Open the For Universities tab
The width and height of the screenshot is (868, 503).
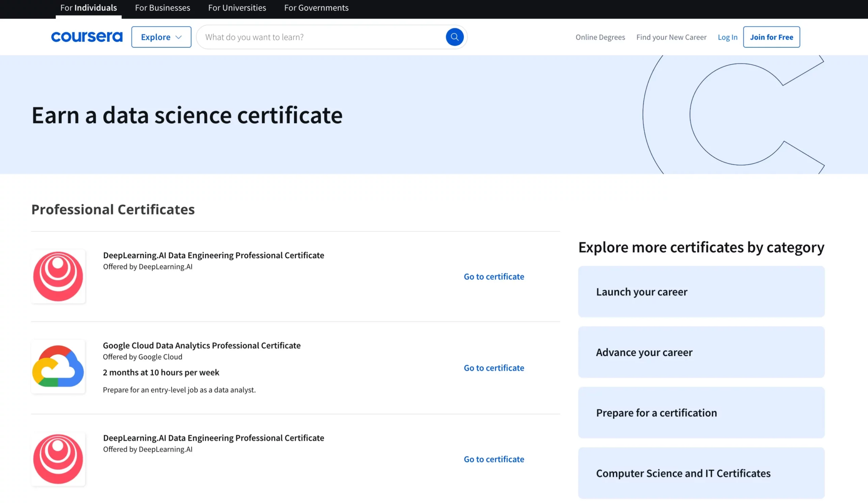pyautogui.click(x=237, y=7)
